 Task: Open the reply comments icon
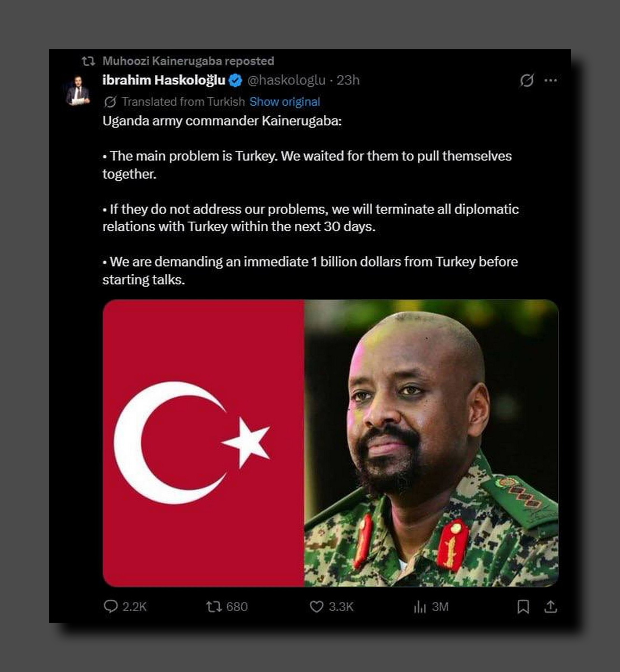[111, 606]
